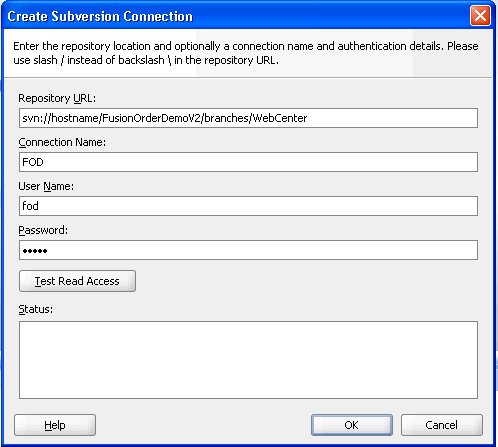Click the FusionOrderDemoV2 segment of the repository URL
498x447 pixels.
click(x=151, y=118)
